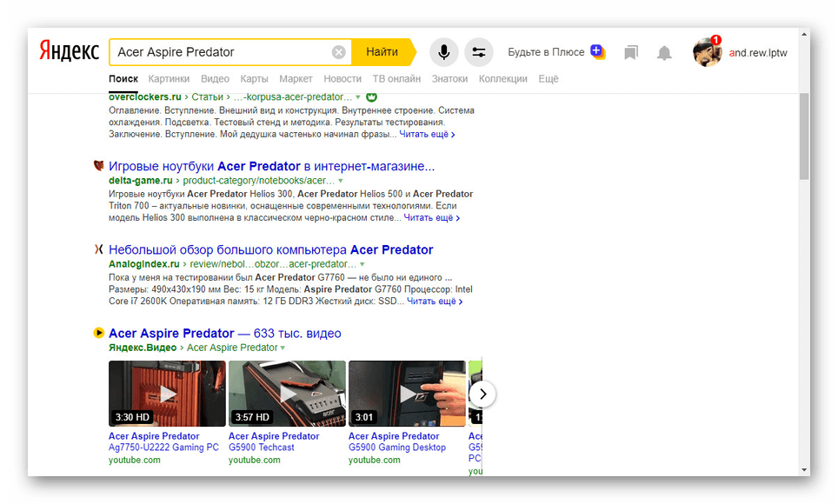Click the scrollbar up arrow
838x504 pixels.
point(804,34)
